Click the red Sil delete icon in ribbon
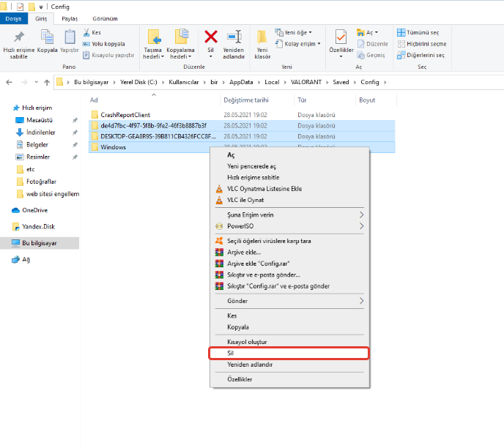 coord(211,38)
